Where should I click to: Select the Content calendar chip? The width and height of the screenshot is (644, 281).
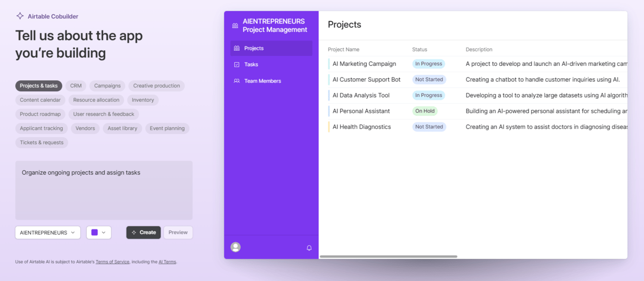click(40, 100)
